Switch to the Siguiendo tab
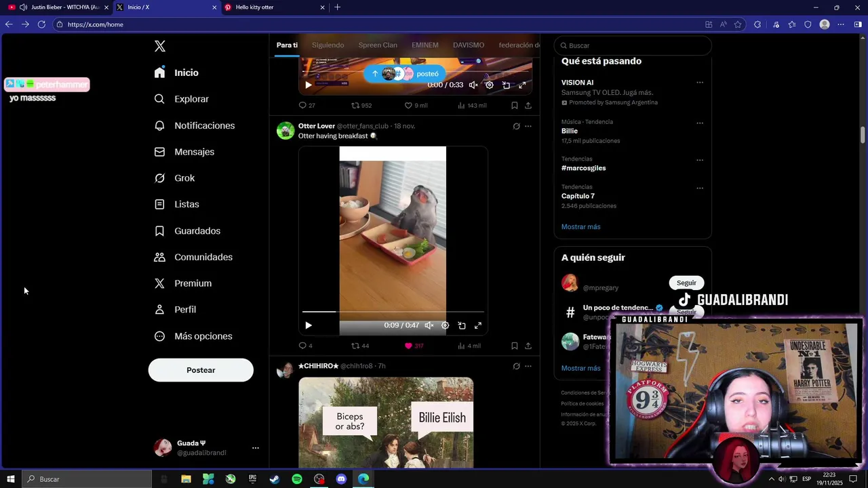Viewport: 868px width, 488px height. [328, 45]
